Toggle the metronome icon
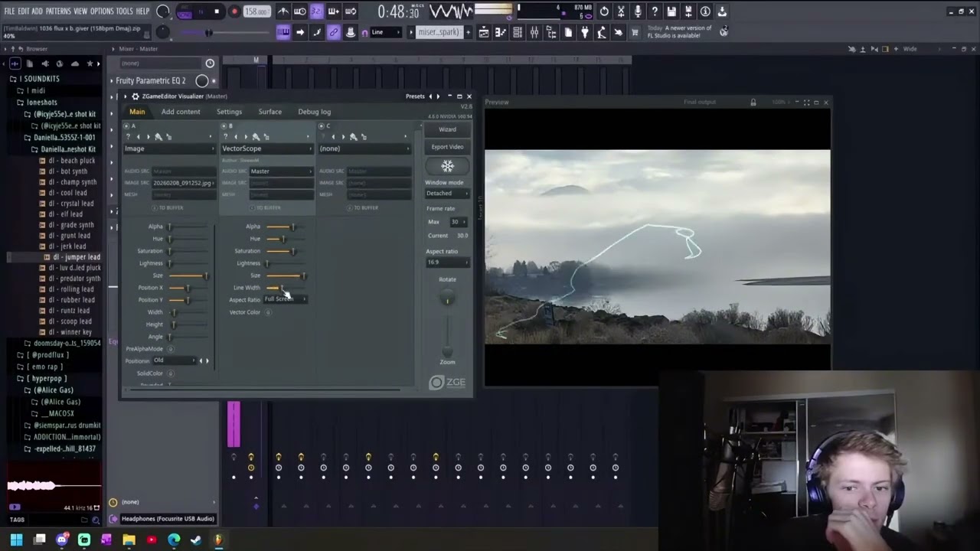 tap(283, 11)
